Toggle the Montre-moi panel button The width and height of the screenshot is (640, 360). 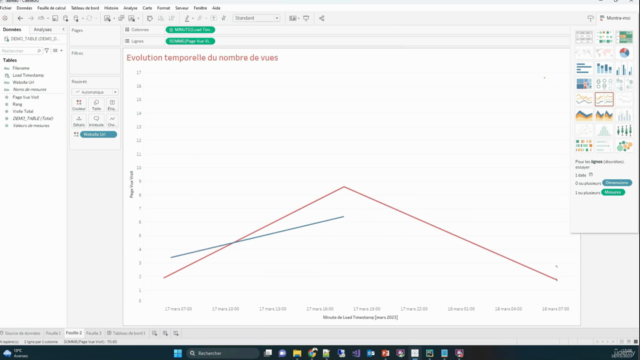[x=615, y=18]
